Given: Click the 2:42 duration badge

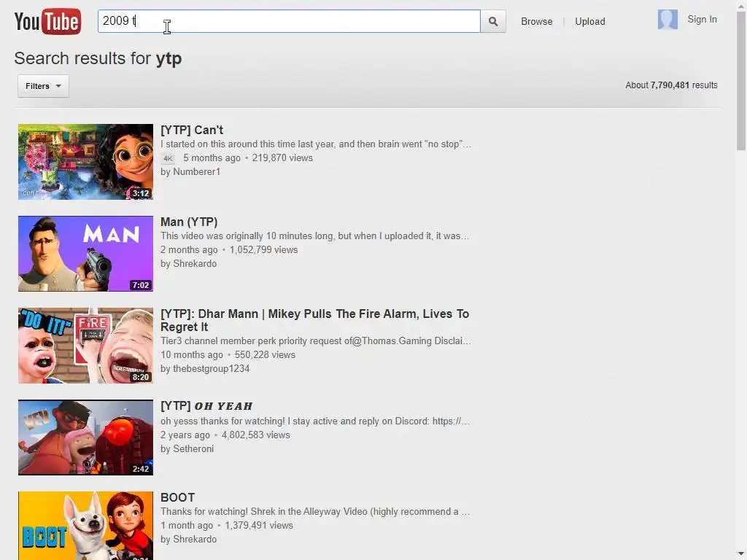Looking at the screenshot, I should pos(141,469).
